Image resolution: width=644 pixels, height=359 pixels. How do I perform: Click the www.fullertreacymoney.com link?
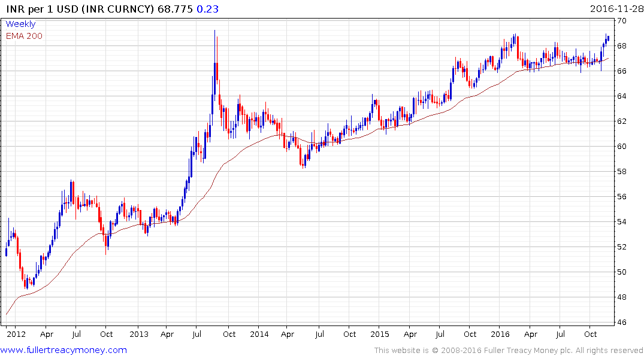pyautogui.click(x=64, y=350)
